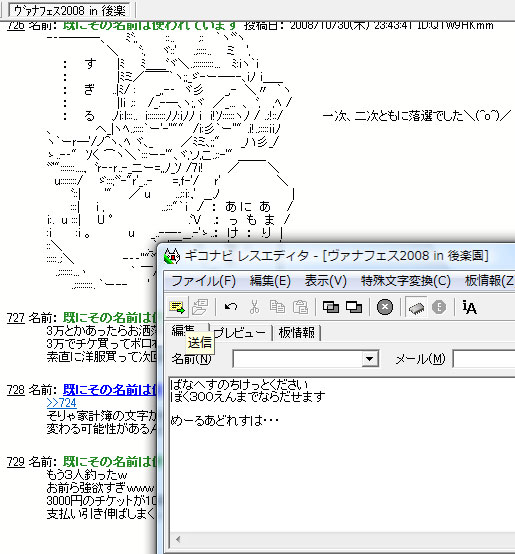Click the first overlapping-windows toolbar icon
This screenshot has width=515, height=554.
tap(331, 307)
